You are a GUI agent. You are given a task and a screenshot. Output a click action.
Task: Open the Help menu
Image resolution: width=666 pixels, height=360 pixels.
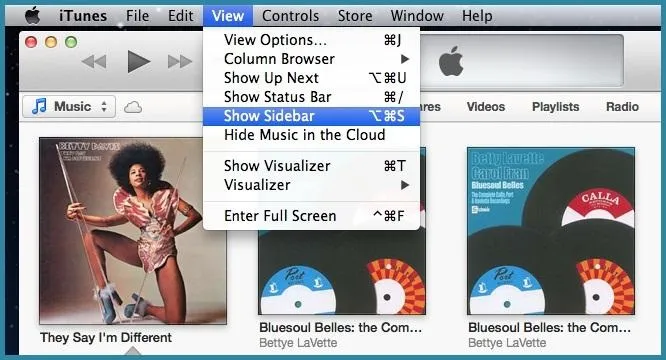[x=477, y=16]
